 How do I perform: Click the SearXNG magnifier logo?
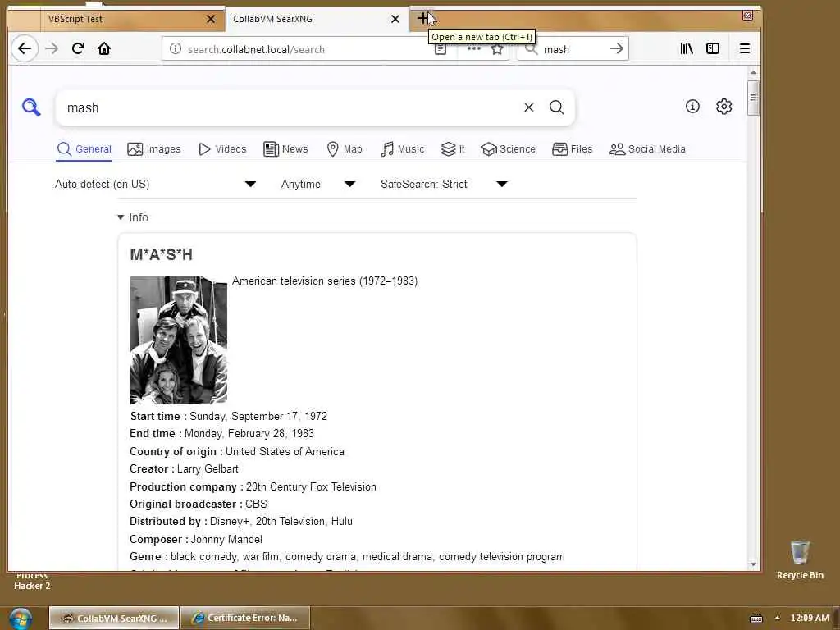point(31,107)
